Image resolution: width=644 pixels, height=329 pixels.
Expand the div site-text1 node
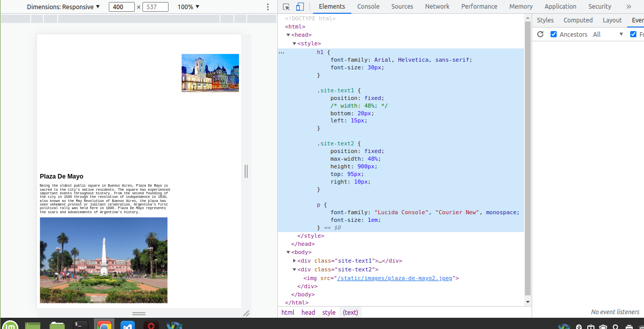point(294,261)
